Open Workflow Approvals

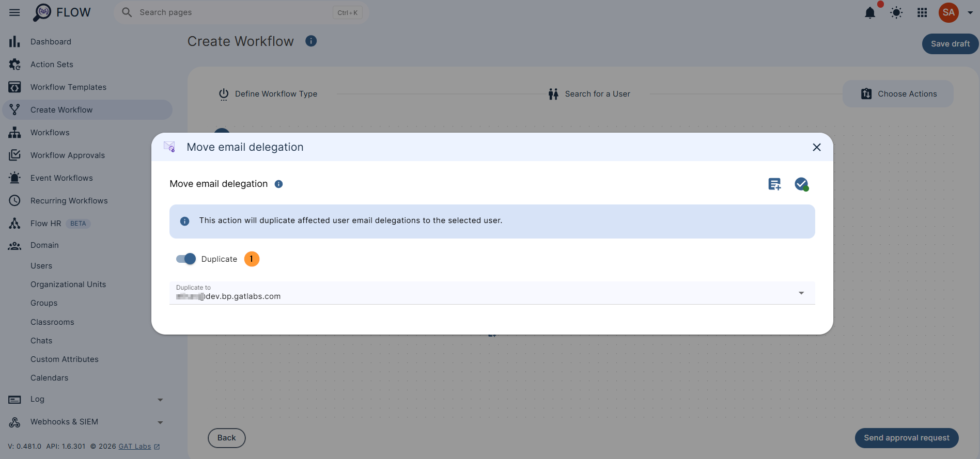pos(68,155)
